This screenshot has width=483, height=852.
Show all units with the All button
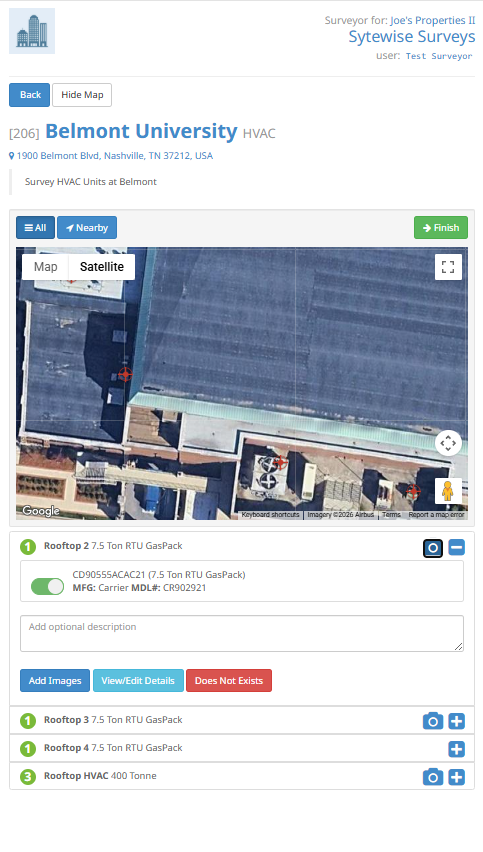click(35, 228)
